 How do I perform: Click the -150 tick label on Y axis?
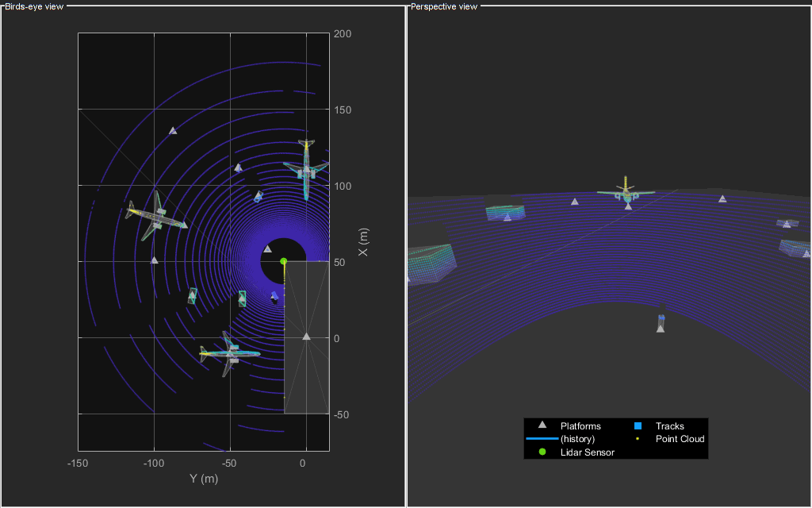pyautogui.click(x=78, y=464)
